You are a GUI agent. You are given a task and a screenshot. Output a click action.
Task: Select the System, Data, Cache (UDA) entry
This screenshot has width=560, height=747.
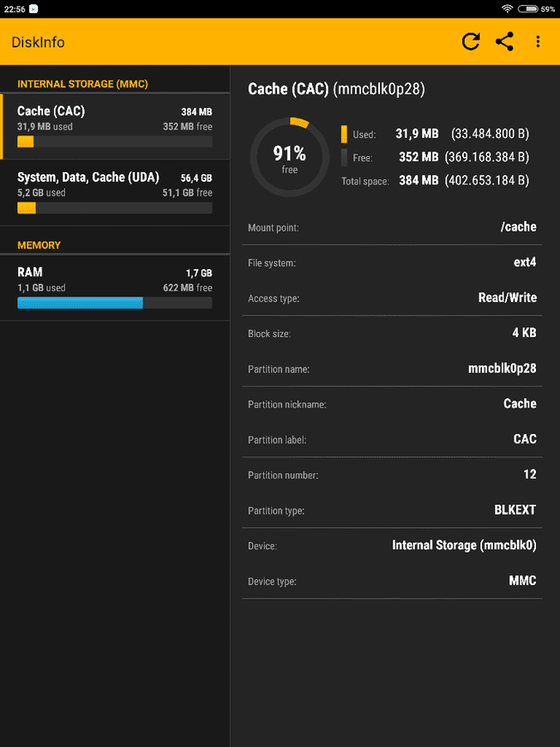[114, 193]
